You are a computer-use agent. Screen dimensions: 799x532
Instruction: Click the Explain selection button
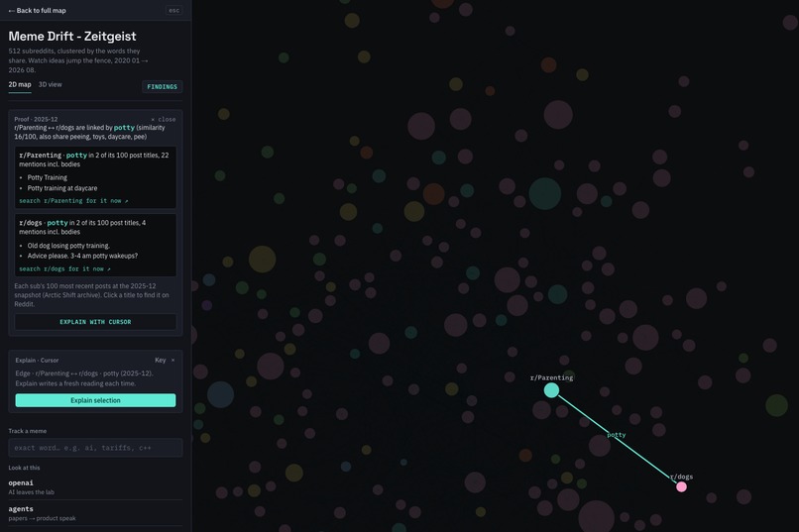coord(95,400)
